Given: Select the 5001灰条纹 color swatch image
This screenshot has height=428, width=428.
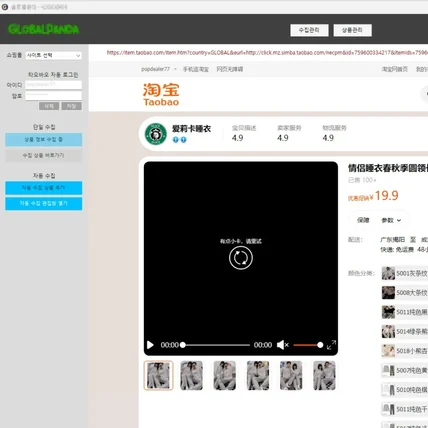Looking at the screenshot, I should tap(388, 273).
